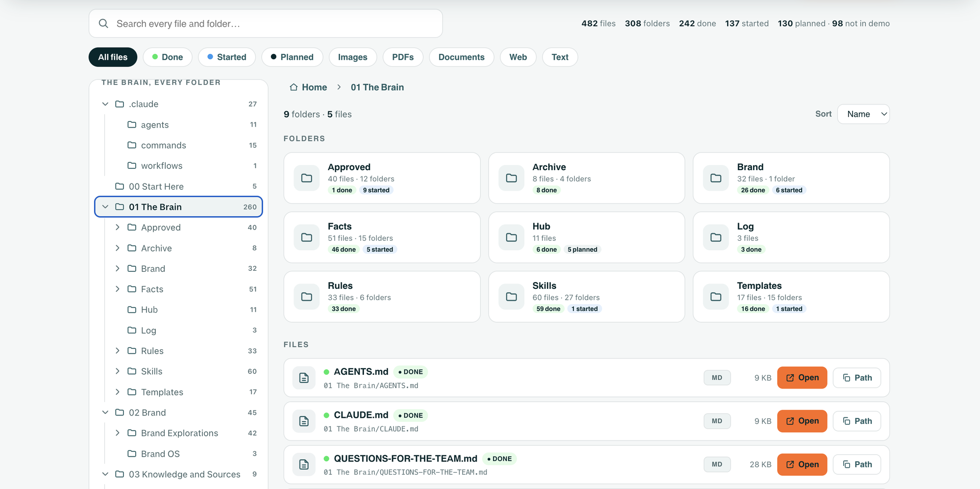Focus the search every file and folder field
The image size is (980, 489).
click(x=266, y=24)
